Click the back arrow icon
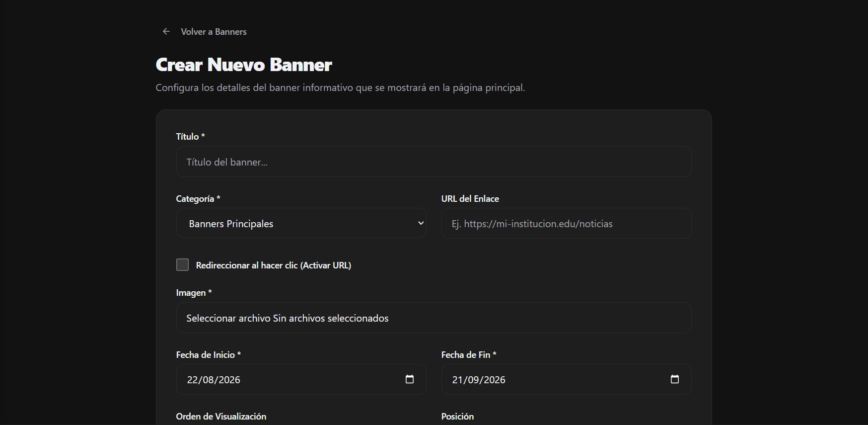 point(166,31)
